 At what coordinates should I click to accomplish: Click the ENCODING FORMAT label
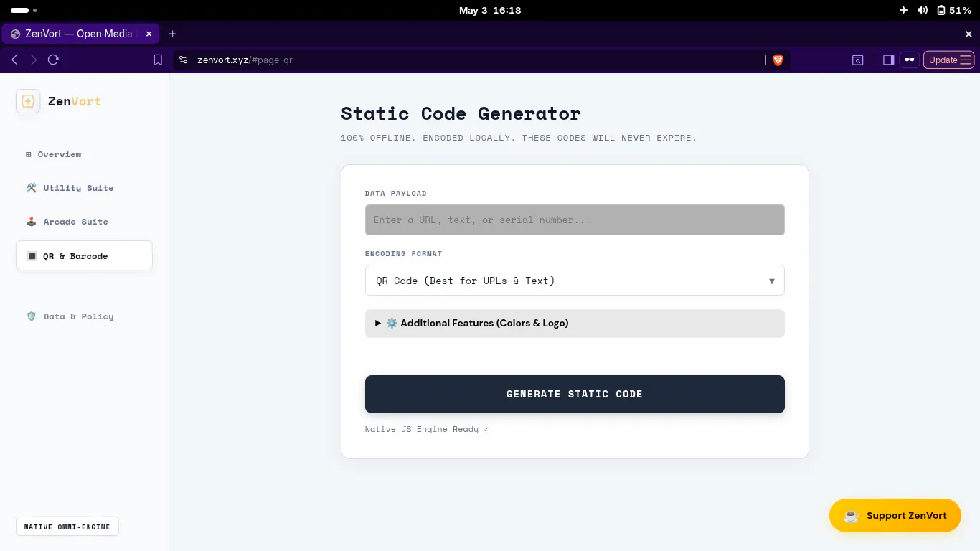[403, 254]
